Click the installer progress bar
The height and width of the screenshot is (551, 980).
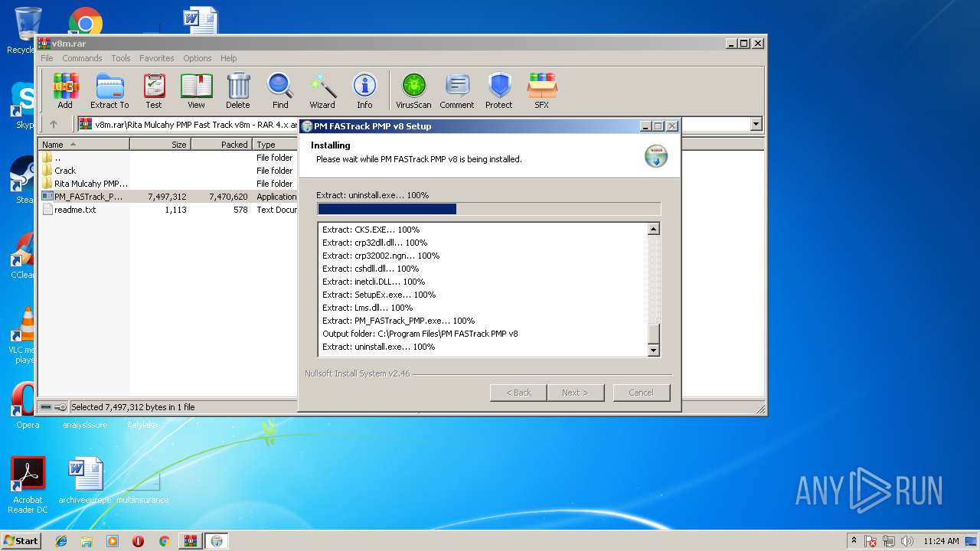point(488,209)
